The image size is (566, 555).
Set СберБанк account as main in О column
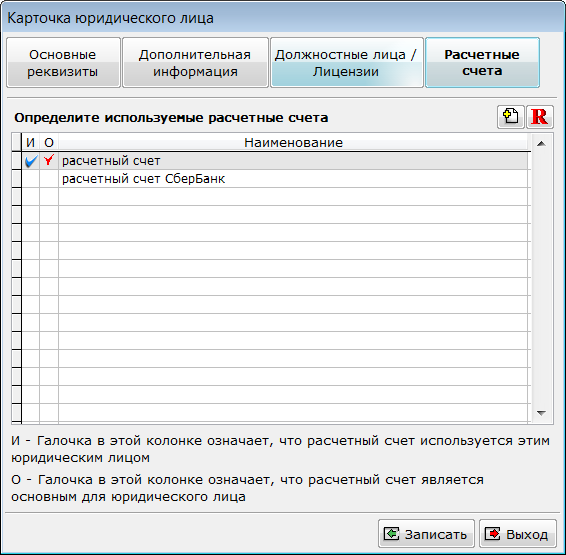[49, 179]
